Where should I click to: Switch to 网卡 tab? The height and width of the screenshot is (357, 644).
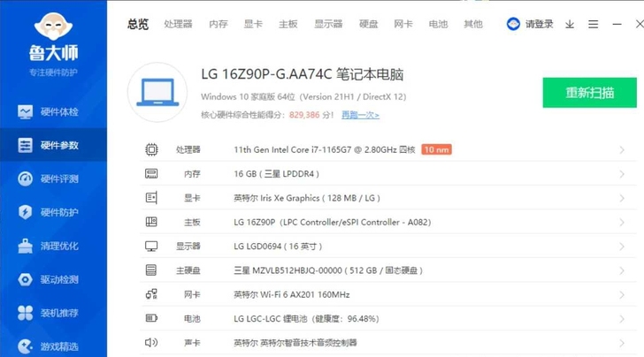tap(403, 24)
